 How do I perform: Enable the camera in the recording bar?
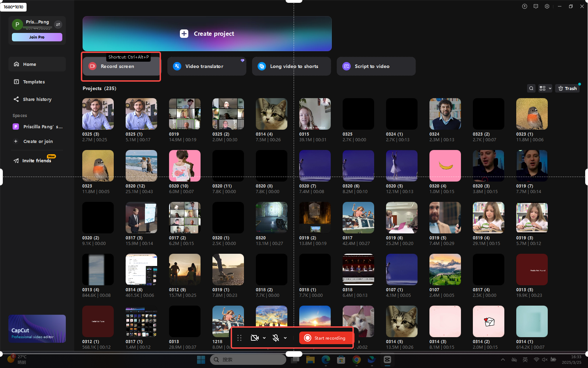click(x=254, y=338)
